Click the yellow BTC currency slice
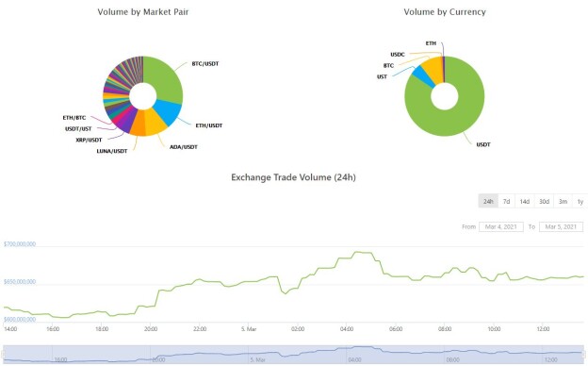Viewport: 588px width, 366px height. click(x=433, y=70)
